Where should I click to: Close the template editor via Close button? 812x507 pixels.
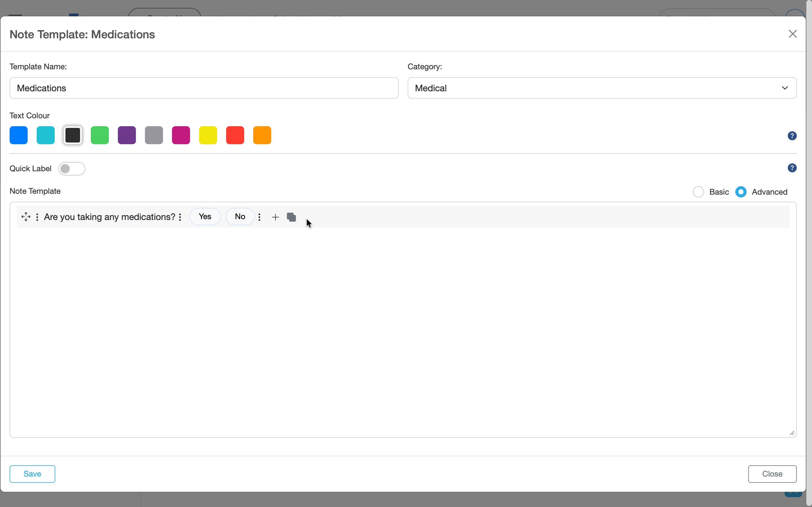[x=772, y=474]
